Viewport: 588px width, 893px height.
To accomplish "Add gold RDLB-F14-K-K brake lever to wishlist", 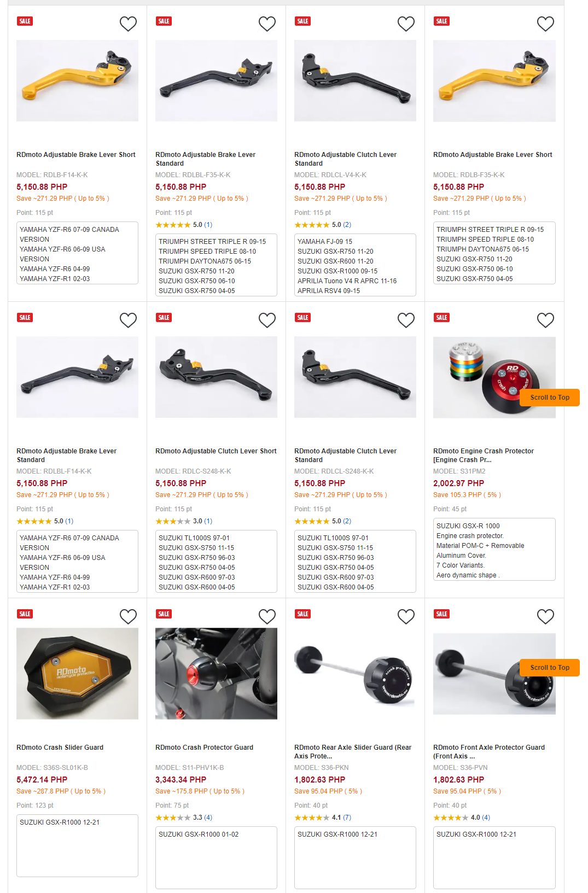I will pos(128,24).
